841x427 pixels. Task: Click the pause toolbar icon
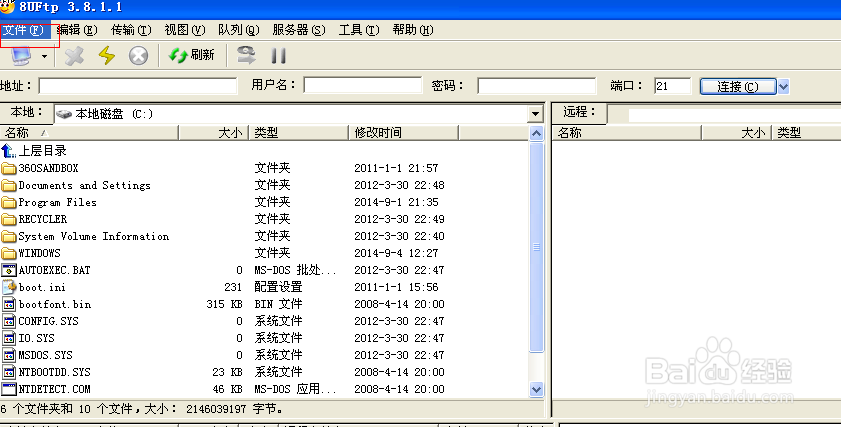278,55
